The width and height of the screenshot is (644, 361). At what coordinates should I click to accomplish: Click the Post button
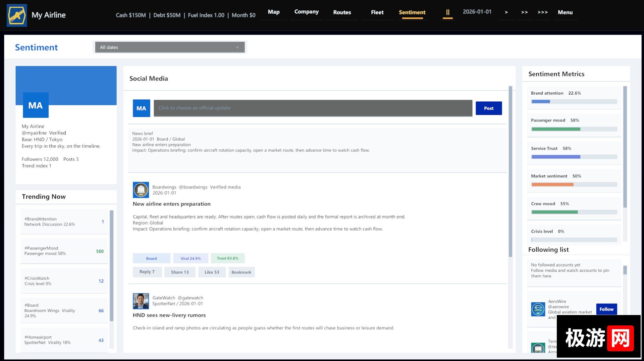(x=489, y=108)
